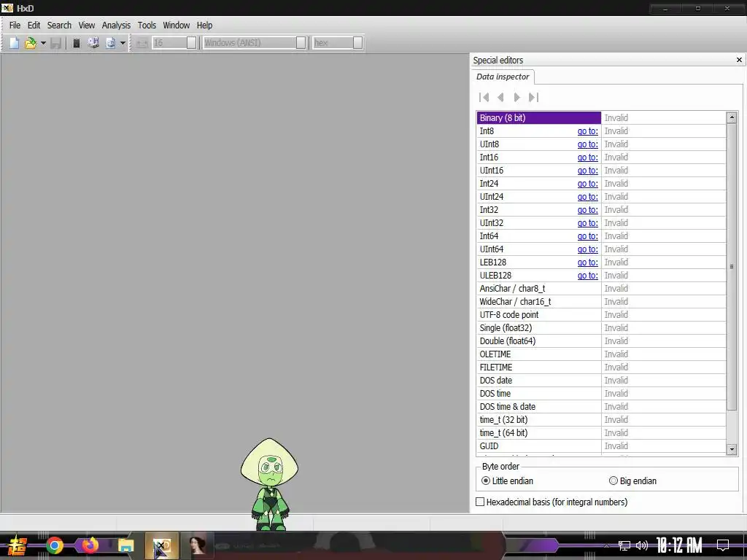Click the grayed column-width icon beside the 16 box
The width and height of the screenshot is (747, 560).
tap(142, 43)
